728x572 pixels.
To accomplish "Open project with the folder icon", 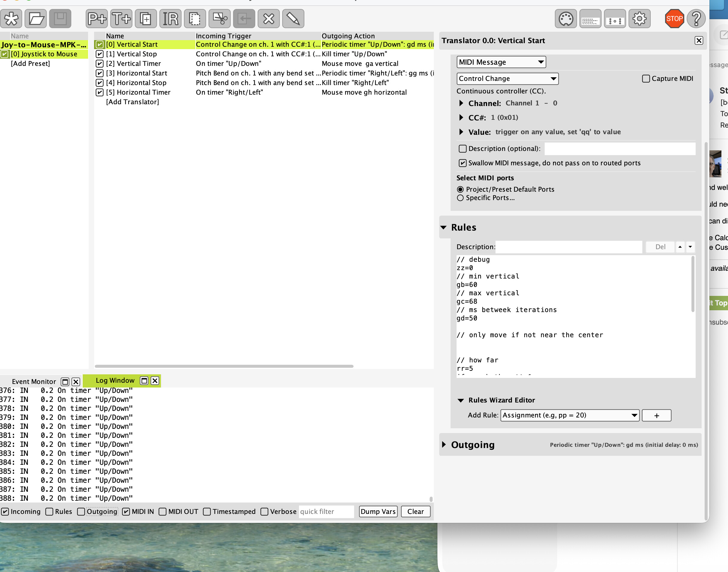I will pos(36,19).
